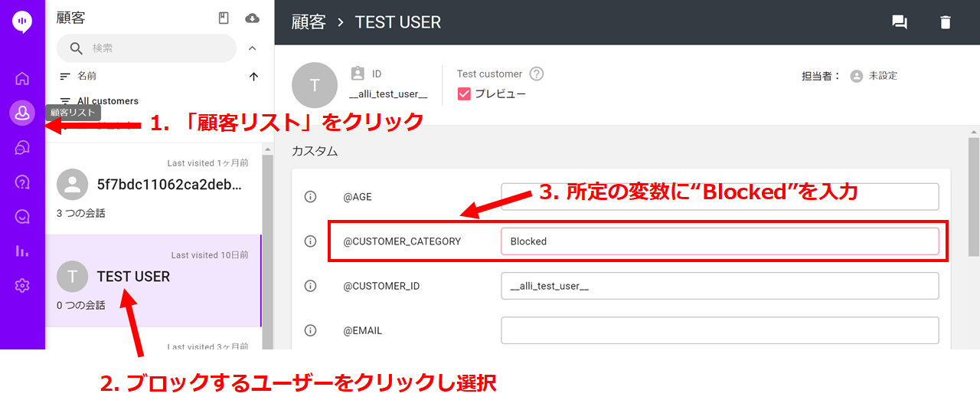Click the customer list scrollbar

pyautogui.click(x=268, y=253)
